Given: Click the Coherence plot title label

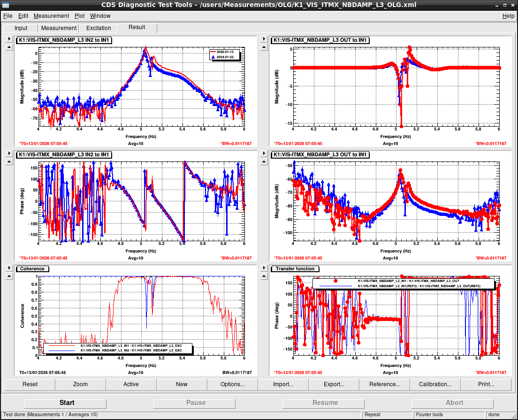Looking at the screenshot, I should pos(32,269).
